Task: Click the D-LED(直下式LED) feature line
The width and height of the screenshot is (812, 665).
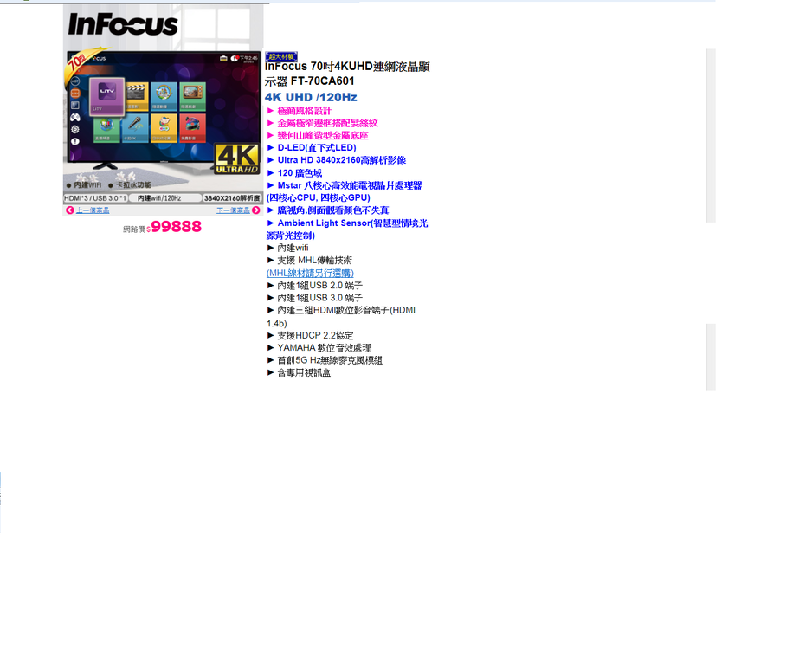Action: (x=312, y=148)
